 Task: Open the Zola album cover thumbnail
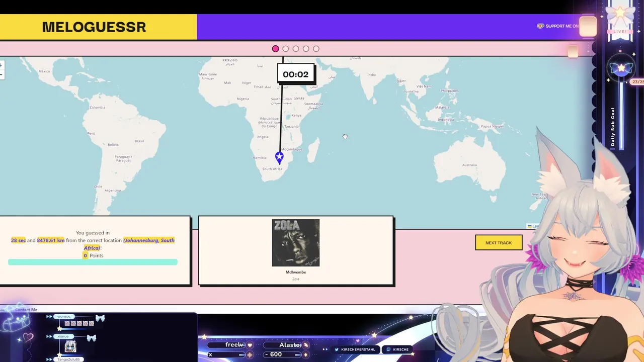pyautogui.click(x=296, y=243)
